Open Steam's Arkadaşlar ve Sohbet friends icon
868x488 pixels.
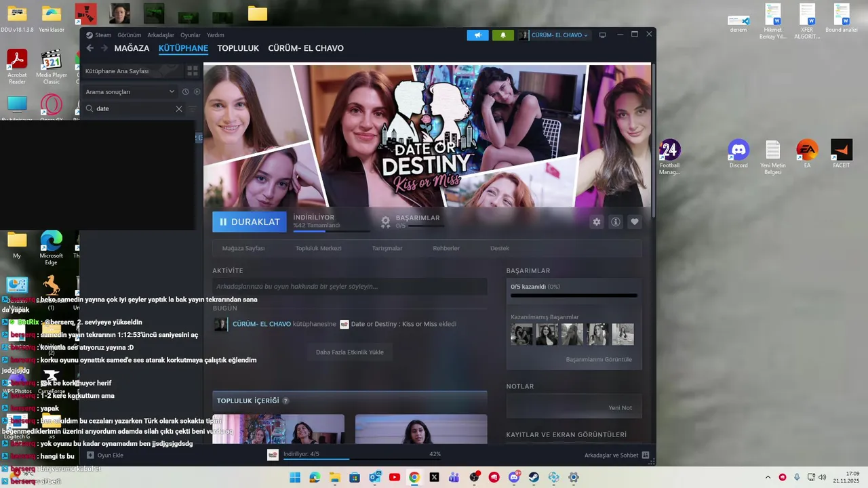(x=646, y=455)
